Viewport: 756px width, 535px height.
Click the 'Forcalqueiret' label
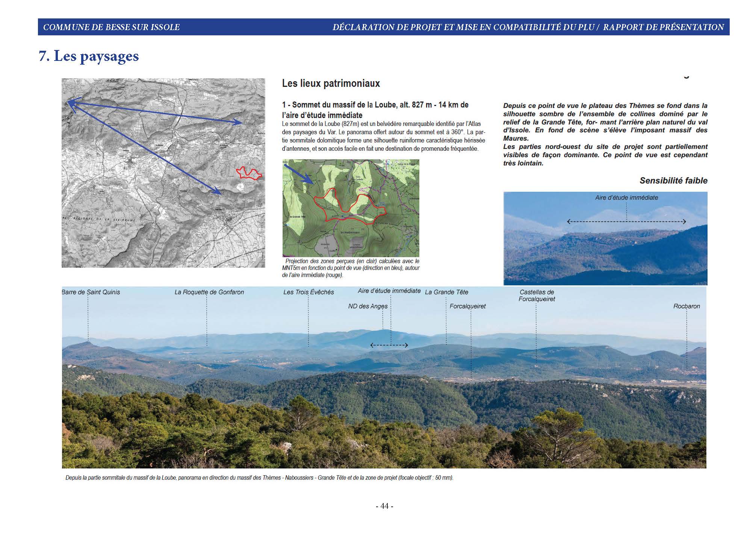tap(467, 306)
